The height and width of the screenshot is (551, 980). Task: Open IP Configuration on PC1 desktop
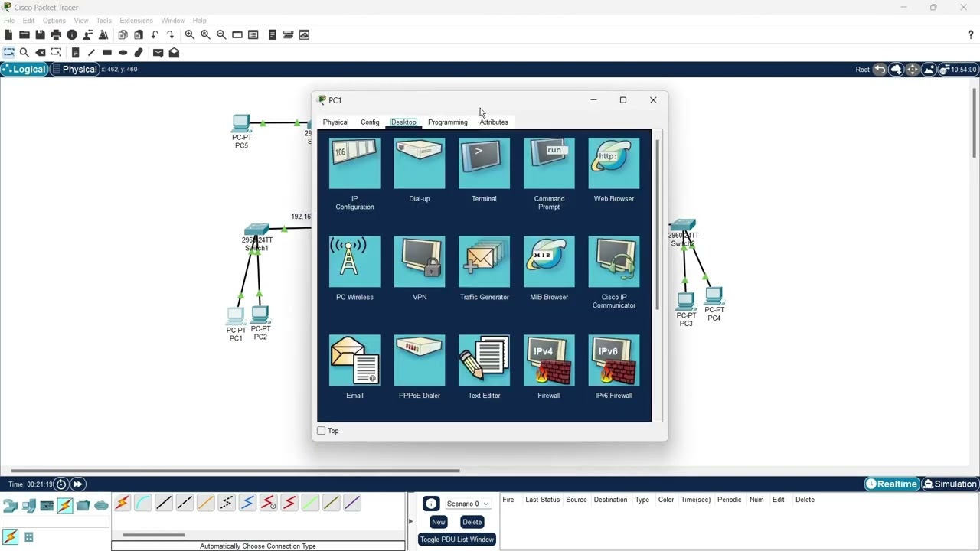click(x=354, y=164)
